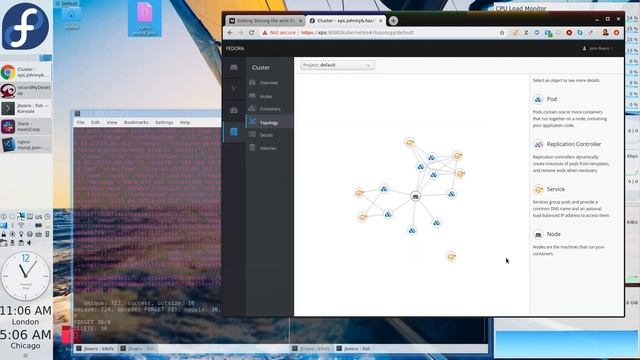Expand the Project: default dropdown
This screenshot has height=360, width=640.
click(337, 65)
